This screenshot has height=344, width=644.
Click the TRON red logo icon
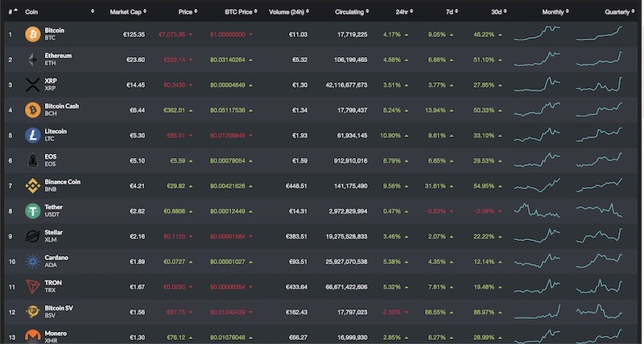33,286
